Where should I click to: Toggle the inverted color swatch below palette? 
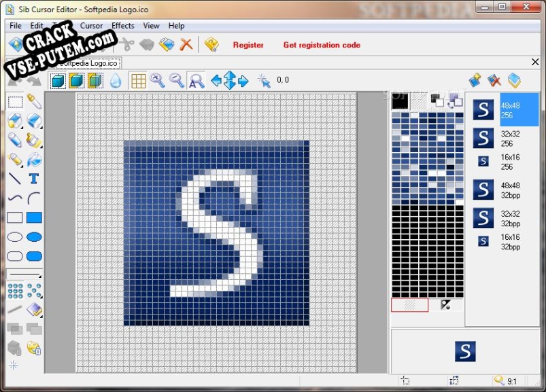(x=445, y=305)
